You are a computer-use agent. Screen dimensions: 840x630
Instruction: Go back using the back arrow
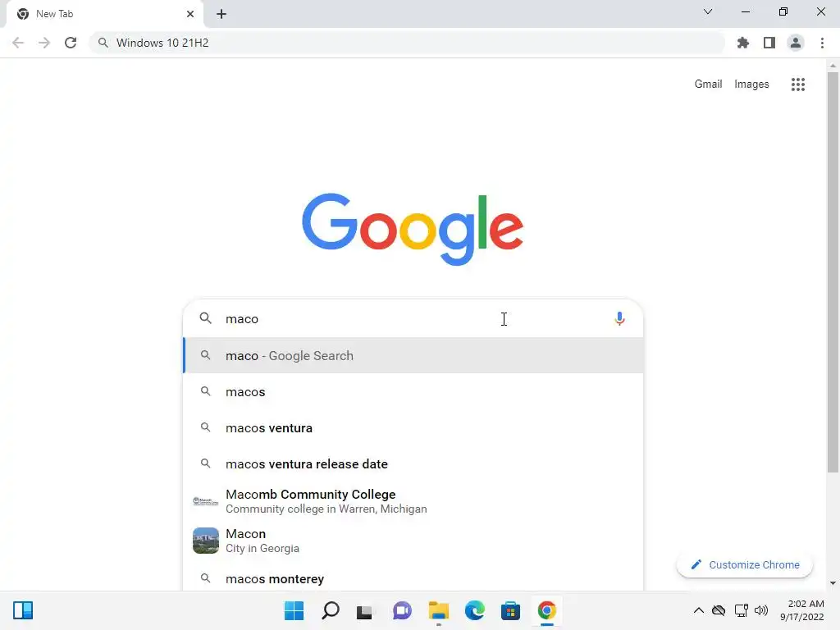(x=18, y=43)
